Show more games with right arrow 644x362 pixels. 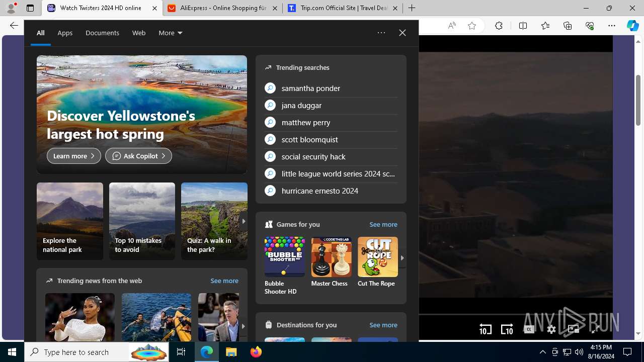click(402, 258)
